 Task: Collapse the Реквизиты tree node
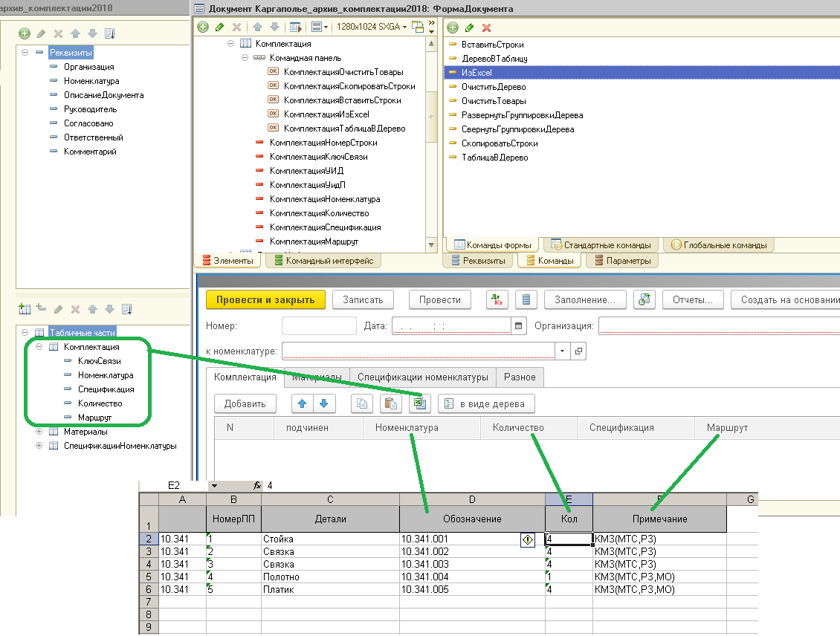coord(25,53)
